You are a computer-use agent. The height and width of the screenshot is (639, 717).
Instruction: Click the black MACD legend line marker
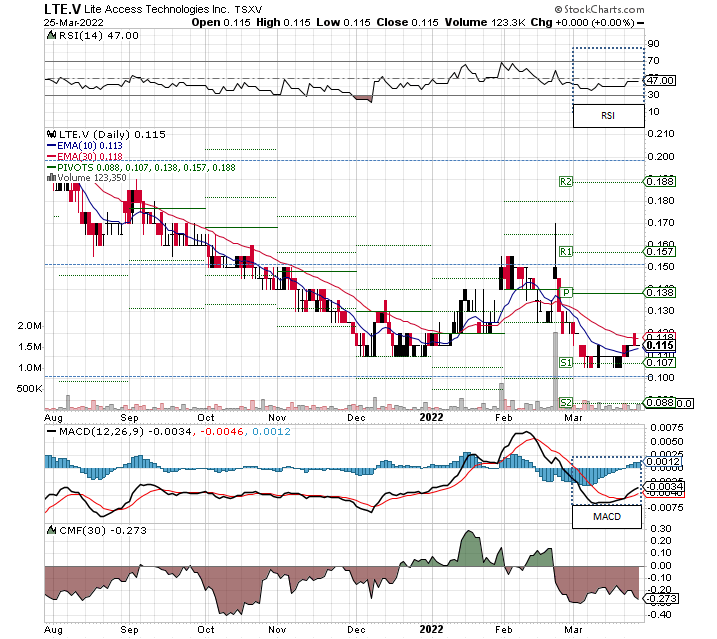(51, 431)
